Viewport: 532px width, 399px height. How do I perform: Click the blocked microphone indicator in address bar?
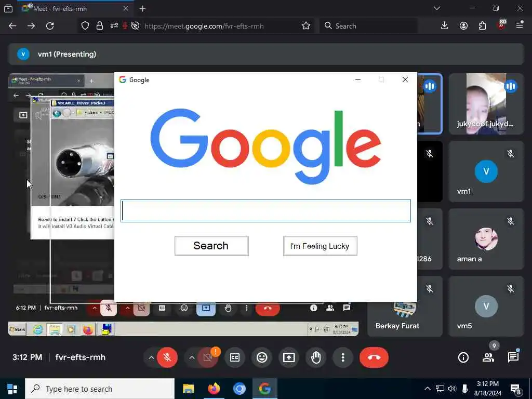click(125, 26)
